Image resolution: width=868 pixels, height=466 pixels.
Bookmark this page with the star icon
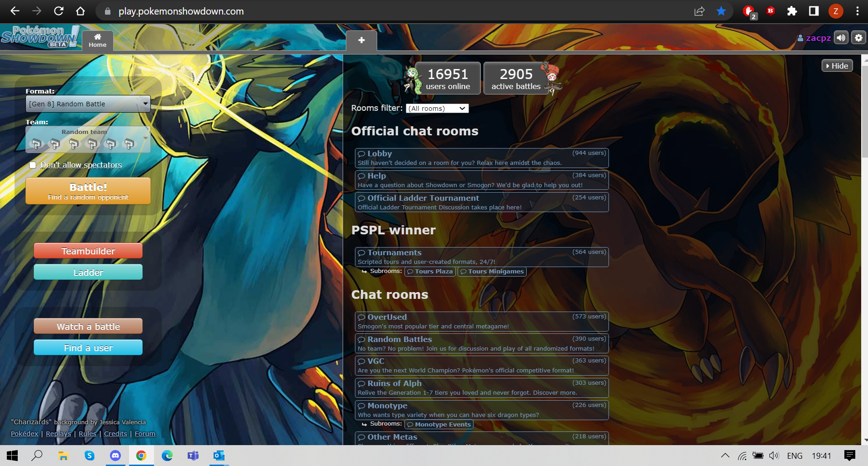coord(721,11)
